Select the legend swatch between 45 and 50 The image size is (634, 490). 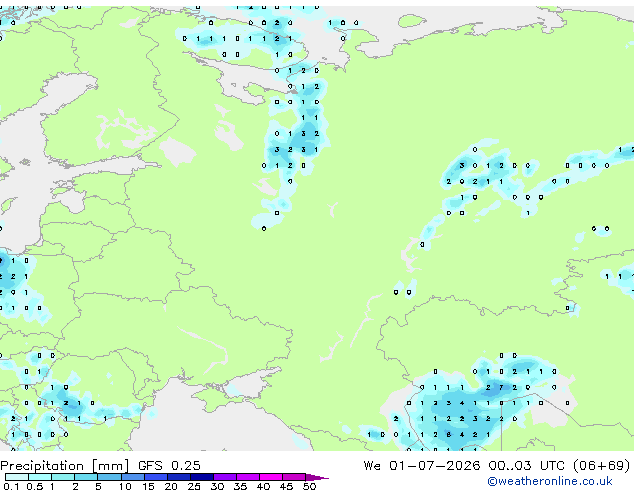294,477
